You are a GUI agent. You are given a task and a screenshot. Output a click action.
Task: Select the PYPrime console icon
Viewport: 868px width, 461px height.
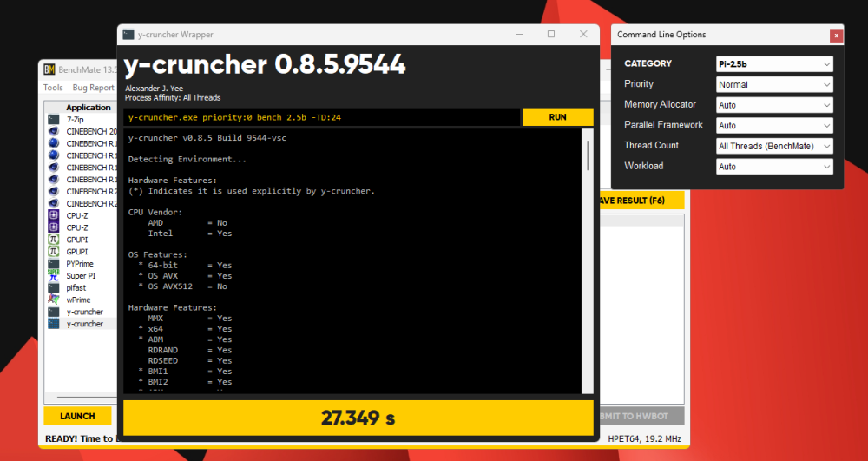(53, 264)
